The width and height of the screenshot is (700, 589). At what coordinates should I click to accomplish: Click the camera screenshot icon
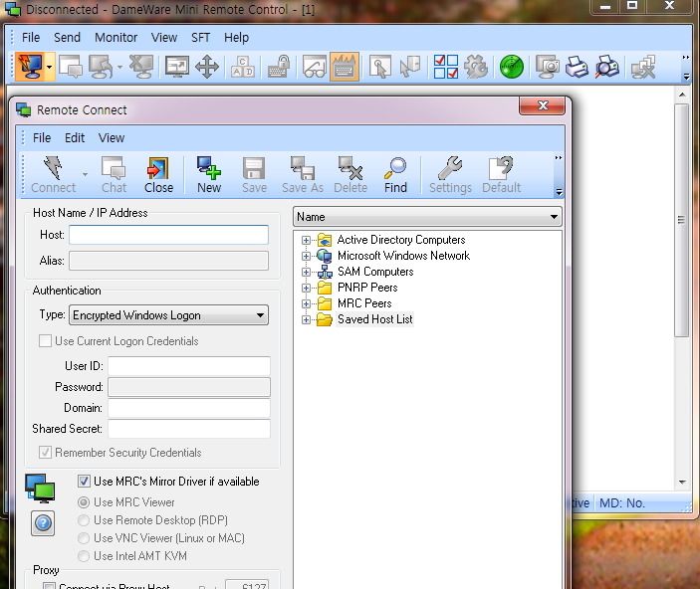(x=547, y=67)
